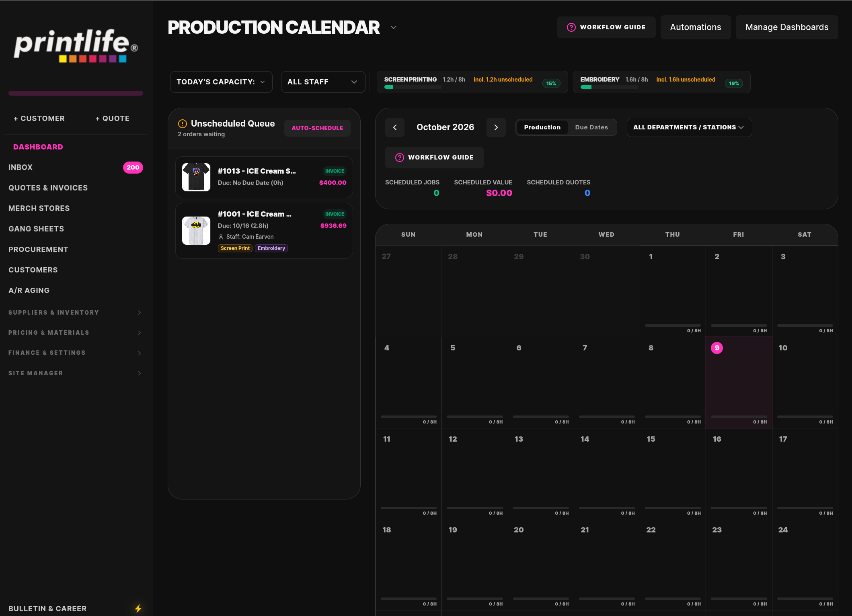
Task: Click the lightning bolt icon by Bulletin & Career
Action: click(138, 608)
